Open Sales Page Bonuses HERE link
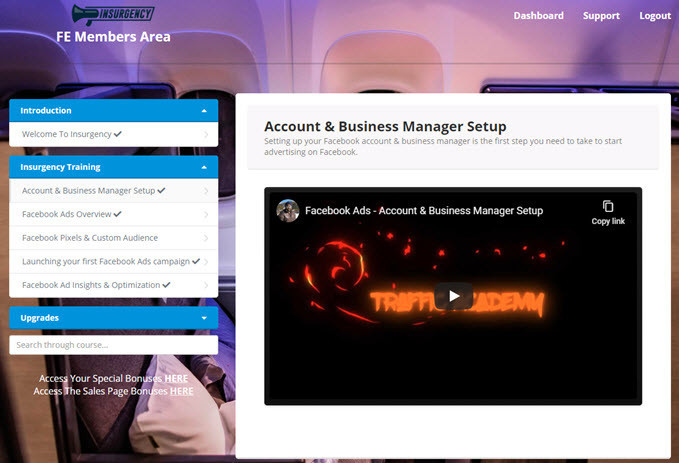The height and width of the screenshot is (463, 679). point(181,392)
